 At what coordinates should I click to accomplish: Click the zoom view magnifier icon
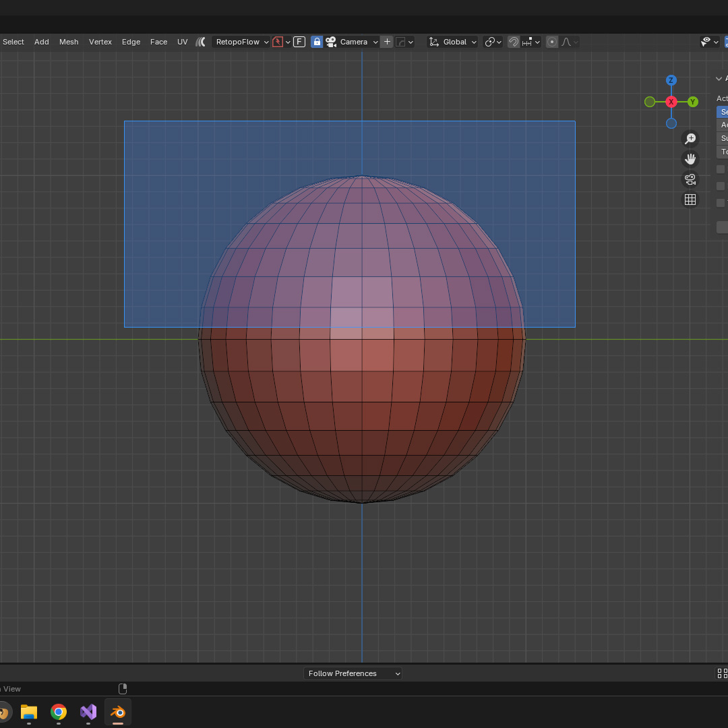[690, 139]
